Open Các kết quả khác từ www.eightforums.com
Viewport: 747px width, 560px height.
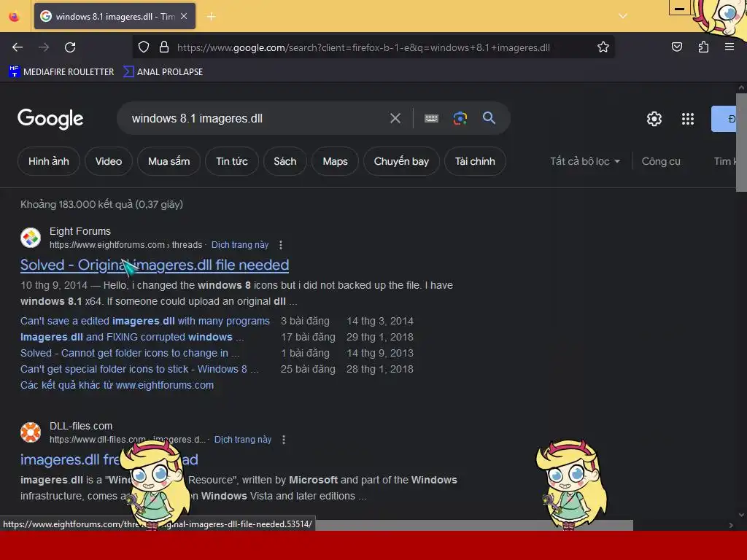117,385
